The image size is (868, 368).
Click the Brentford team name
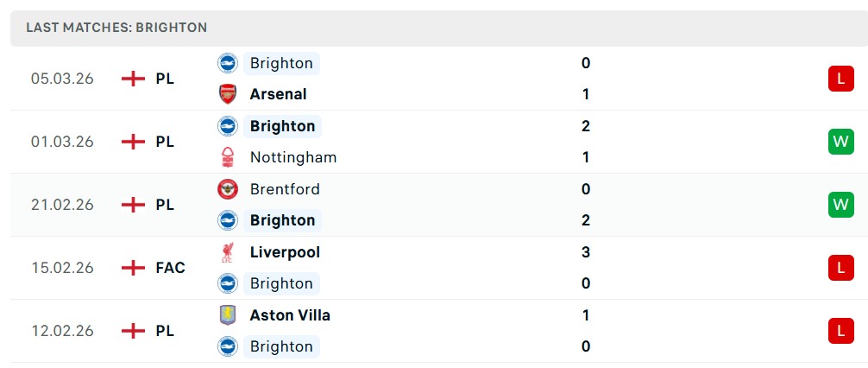[x=284, y=189]
